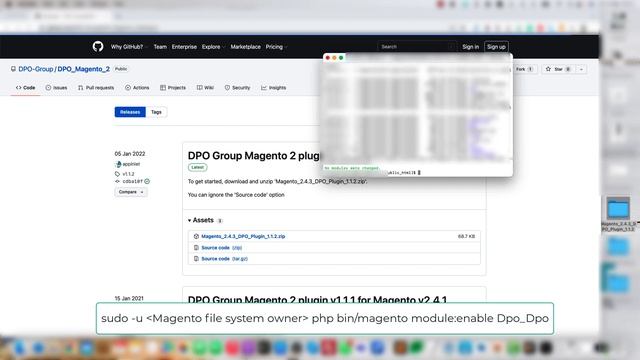This screenshot has width=640, height=360.
Task: Open the GitHub home logo
Action: tap(98, 47)
